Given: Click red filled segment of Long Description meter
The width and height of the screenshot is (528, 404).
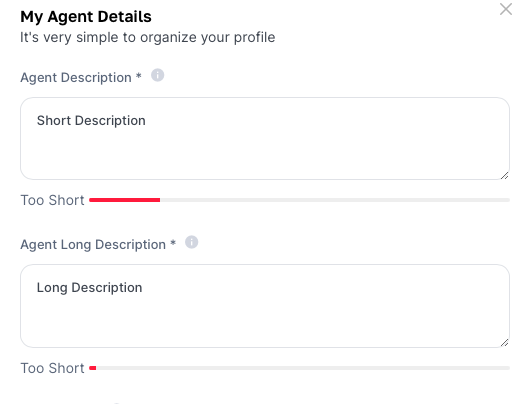Looking at the screenshot, I should point(93,368).
